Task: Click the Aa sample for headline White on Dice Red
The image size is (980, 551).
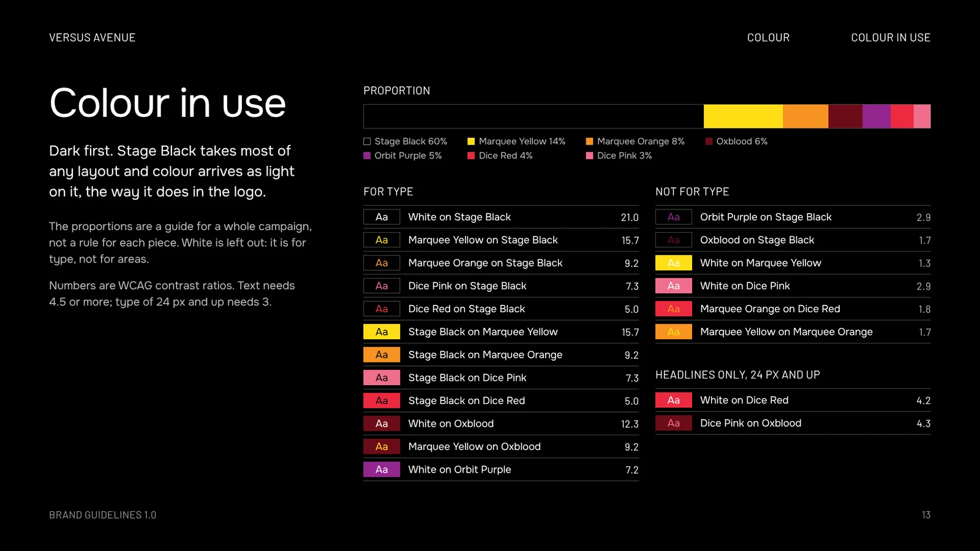Action: 674,400
